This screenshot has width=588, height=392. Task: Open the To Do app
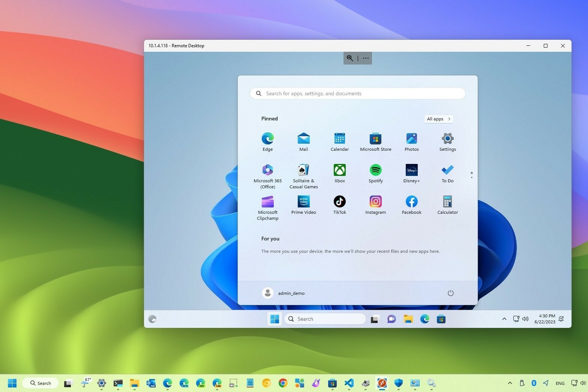[x=447, y=173]
